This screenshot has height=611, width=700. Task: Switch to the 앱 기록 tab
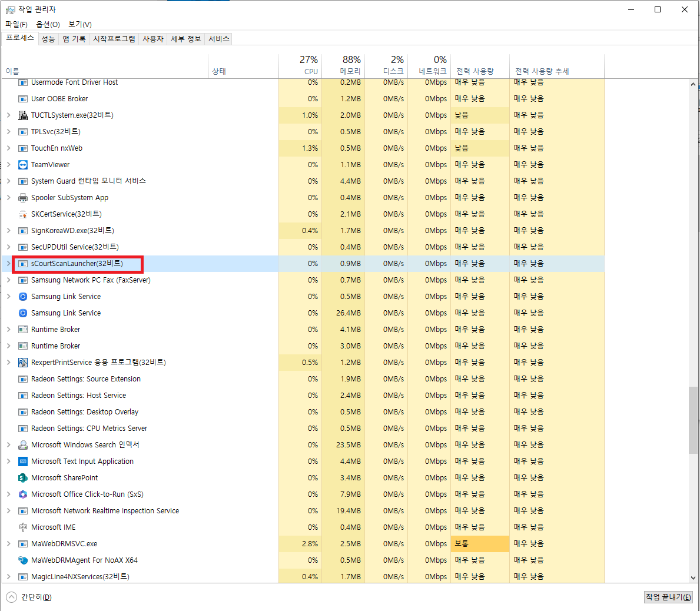(74, 39)
